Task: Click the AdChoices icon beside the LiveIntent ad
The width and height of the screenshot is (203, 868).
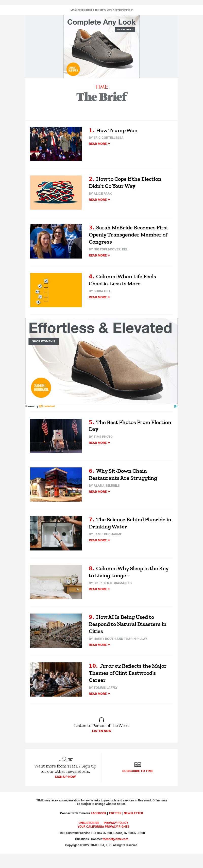Action: [x=176, y=406]
